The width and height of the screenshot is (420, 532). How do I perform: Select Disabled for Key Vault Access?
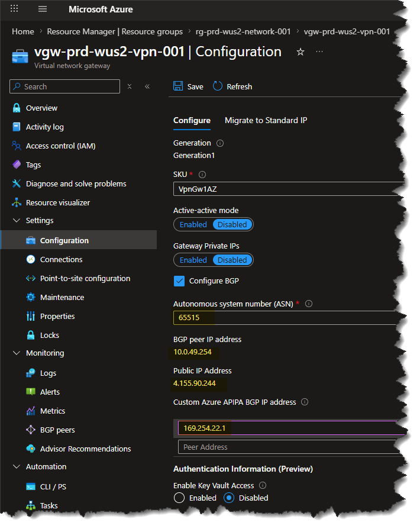point(229,498)
